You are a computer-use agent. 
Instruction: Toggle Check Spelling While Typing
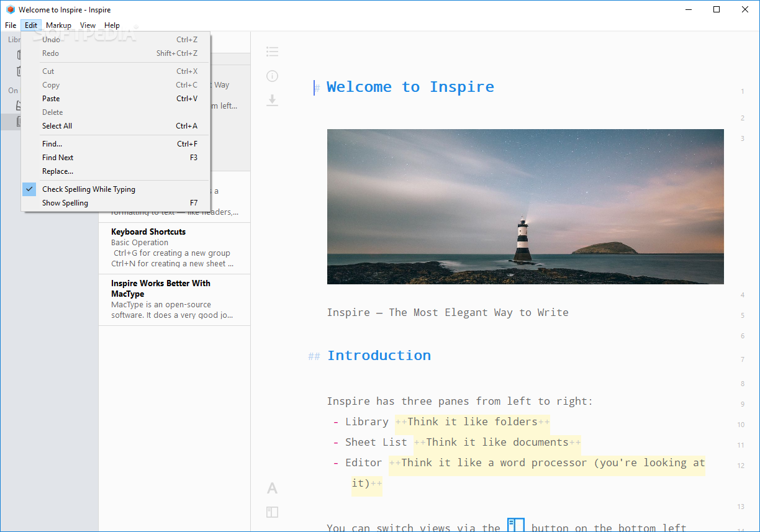(116, 189)
